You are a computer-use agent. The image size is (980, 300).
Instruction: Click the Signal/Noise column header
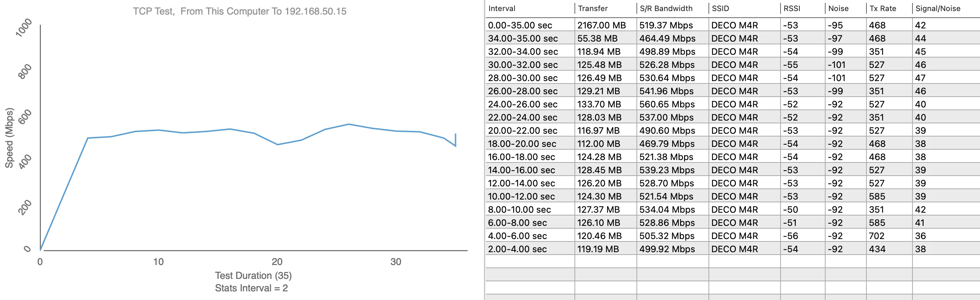(937, 8)
